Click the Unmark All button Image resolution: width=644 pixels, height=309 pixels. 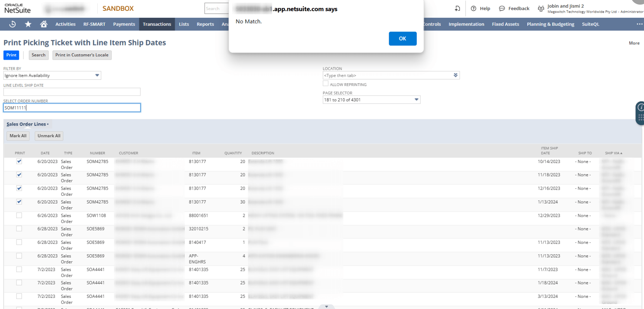tap(49, 136)
